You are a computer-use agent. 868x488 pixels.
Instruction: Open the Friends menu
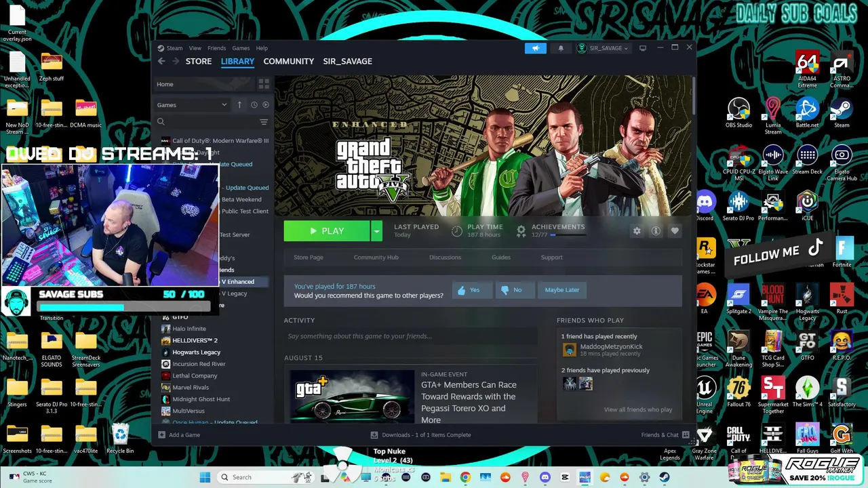pyautogui.click(x=216, y=48)
